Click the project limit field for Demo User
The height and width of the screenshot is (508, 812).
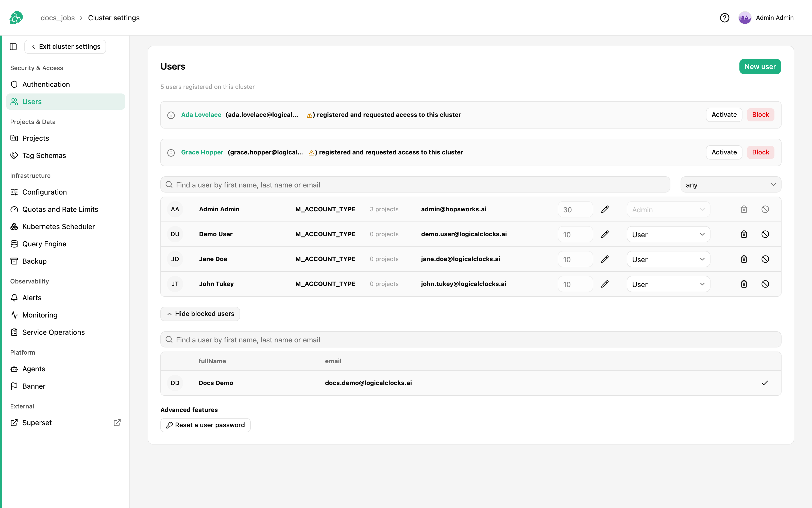[575, 234]
